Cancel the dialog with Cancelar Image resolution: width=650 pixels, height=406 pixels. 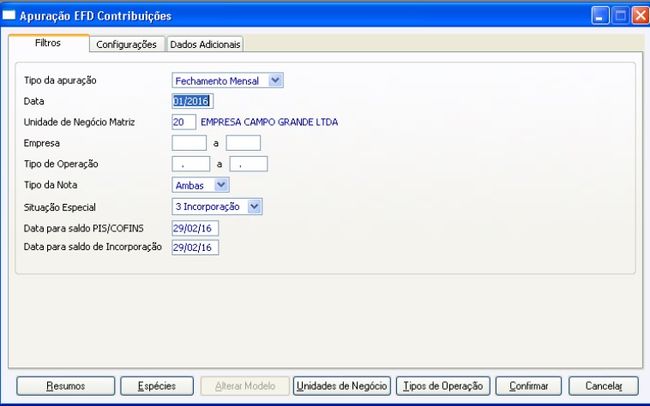click(604, 386)
